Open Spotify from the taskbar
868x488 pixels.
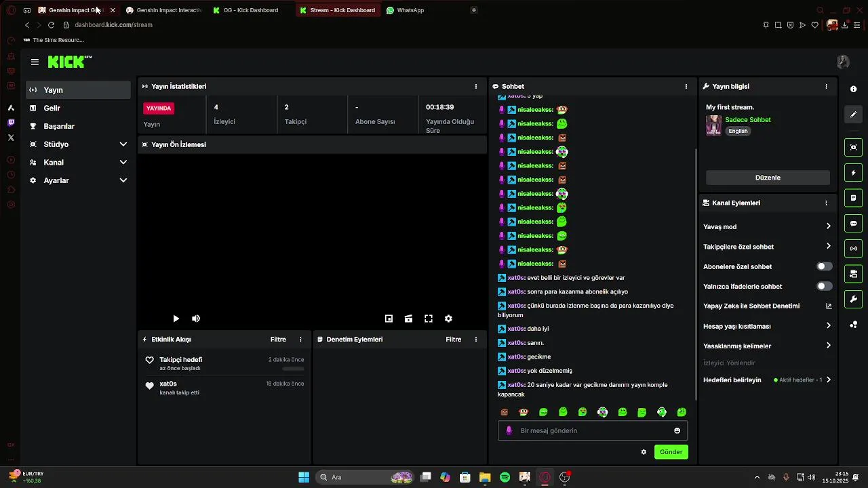(505, 477)
